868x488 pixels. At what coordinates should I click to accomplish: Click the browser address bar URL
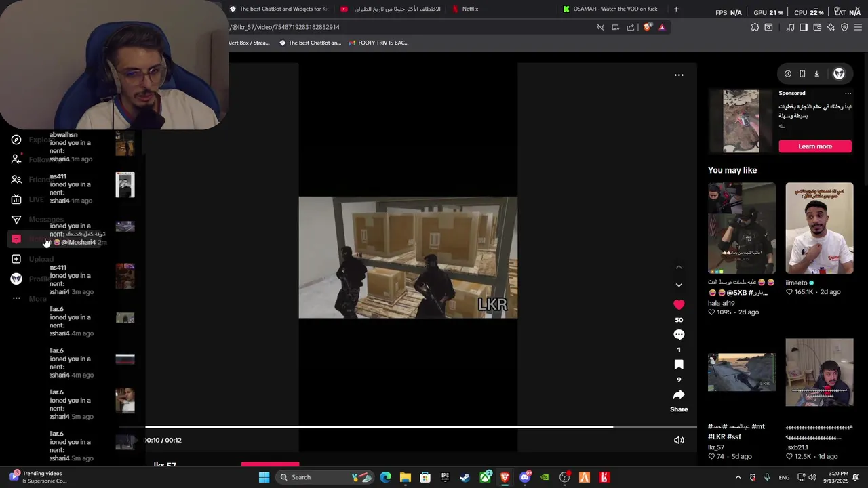[285, 27]
